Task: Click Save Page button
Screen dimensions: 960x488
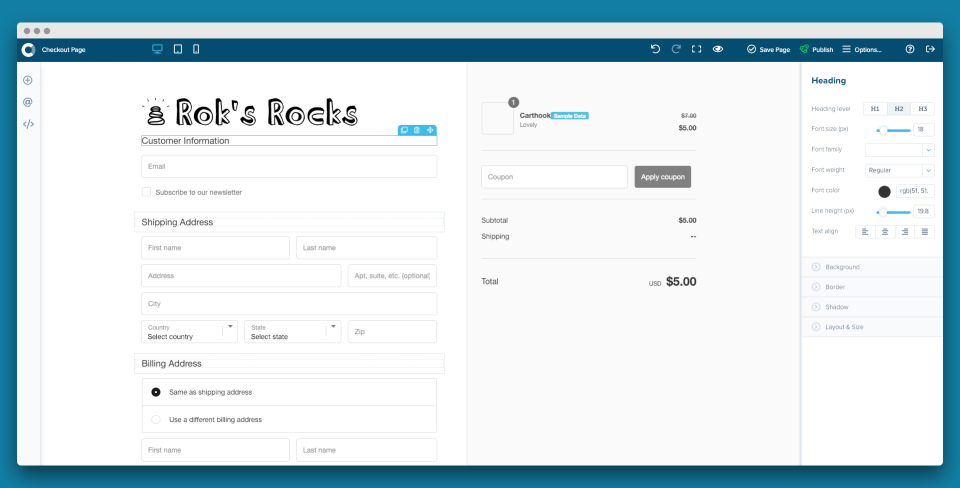Action: click(x=768, y=50)
